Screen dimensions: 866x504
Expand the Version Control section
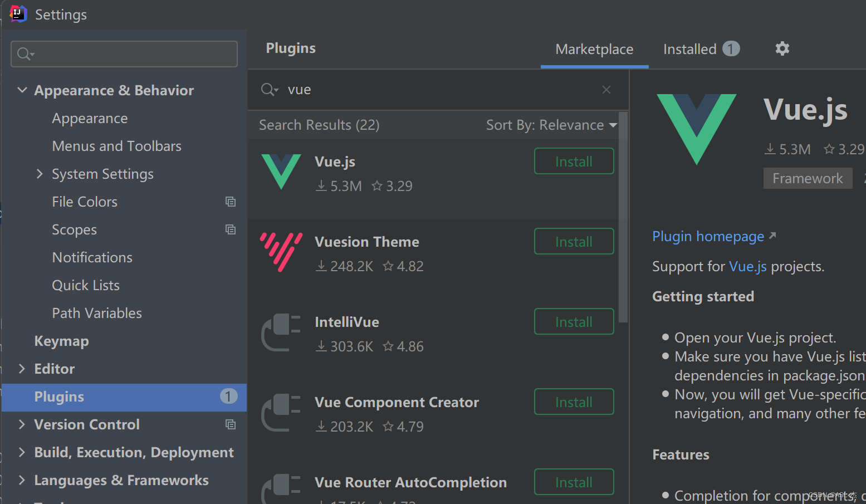point(22,424)
